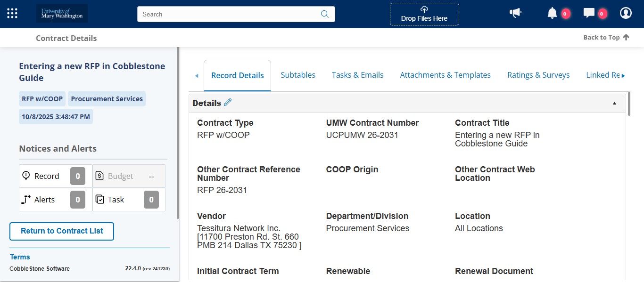Click the Return to Contract List button

coord(61,231)
